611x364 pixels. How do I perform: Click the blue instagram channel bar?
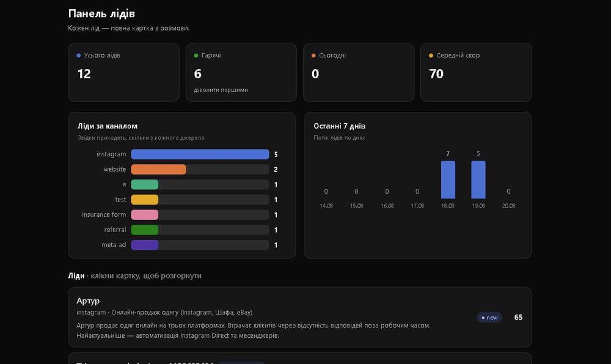pos(200,154)
